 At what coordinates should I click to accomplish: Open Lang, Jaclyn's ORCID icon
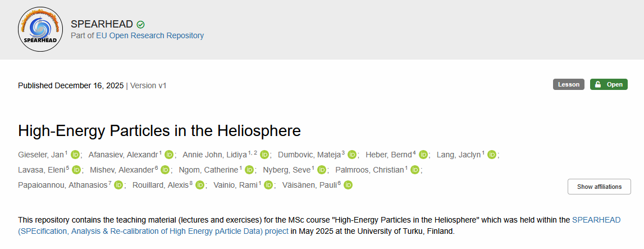pyautogui.click(x=492, y=155)
